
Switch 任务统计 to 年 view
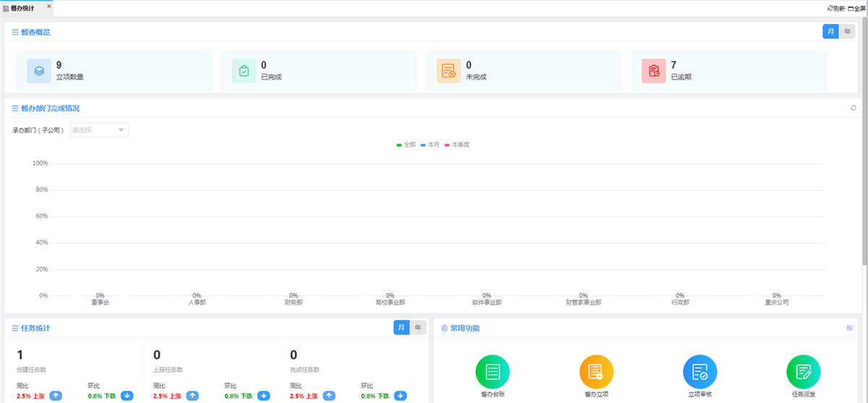(x=418, y=328)
